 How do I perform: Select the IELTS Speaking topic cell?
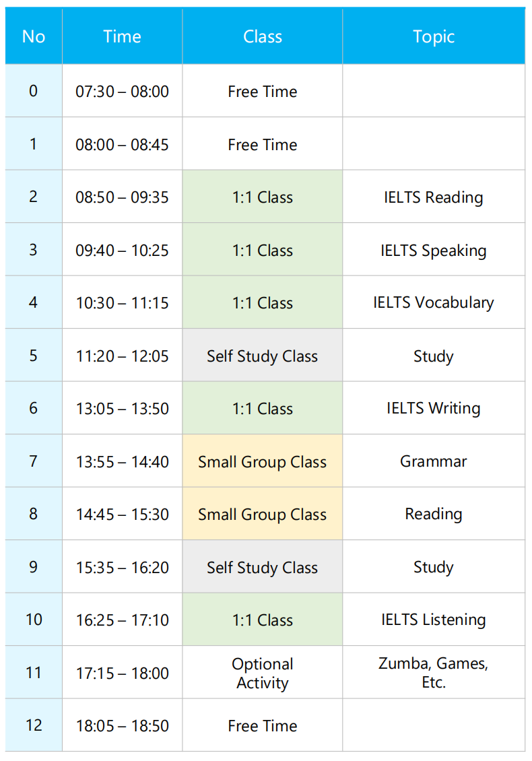click(434, 249)
